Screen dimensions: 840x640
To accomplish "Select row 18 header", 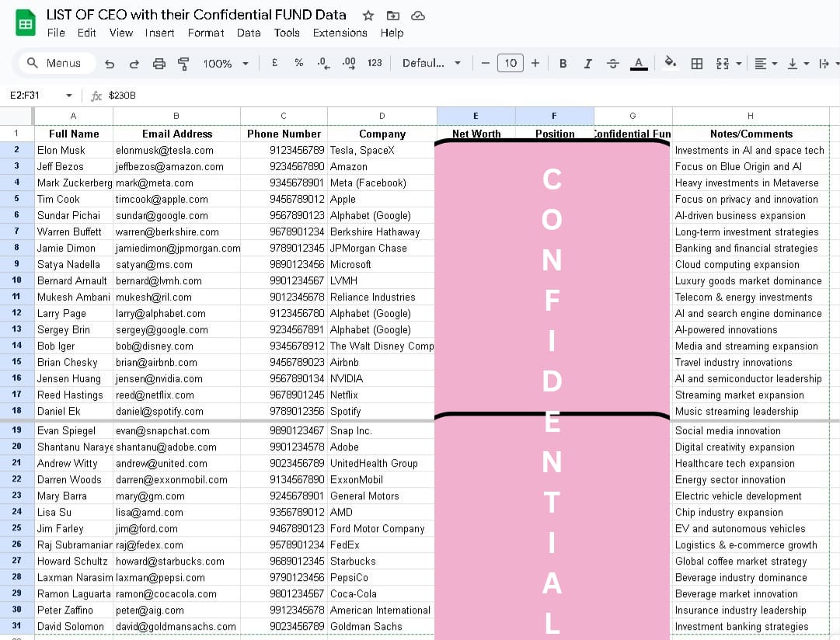I will pos(16,411).
